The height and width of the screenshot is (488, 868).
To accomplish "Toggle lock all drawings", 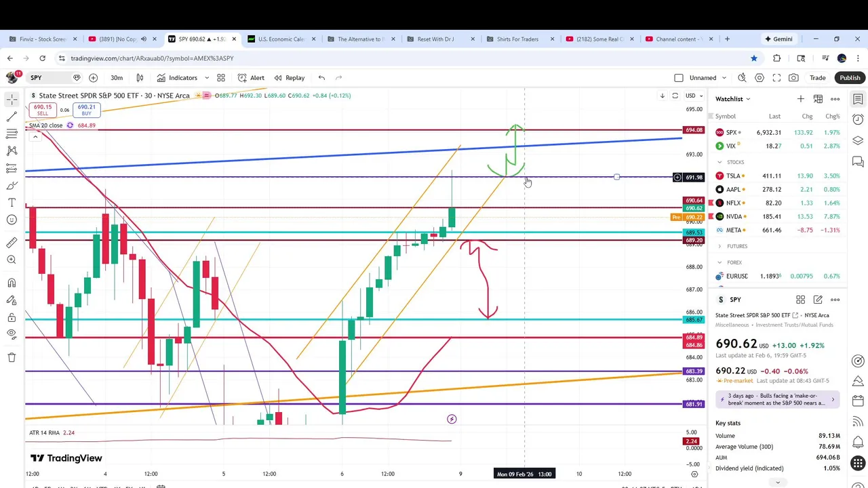I will [12, 317].
